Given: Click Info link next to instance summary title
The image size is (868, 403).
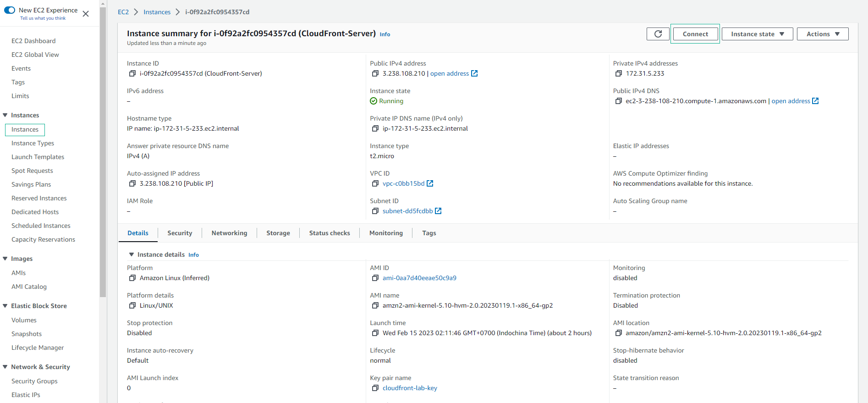Looking at the screenshot, I should pos(385,34).
